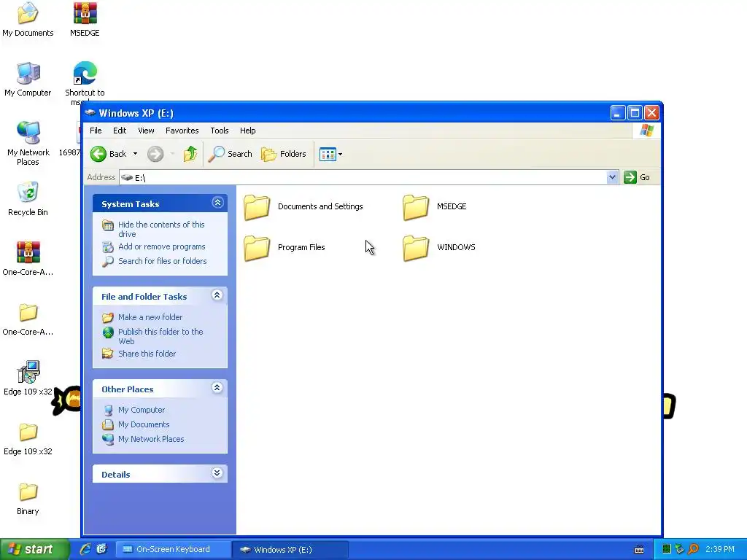Collapse the Other Places panel
The height and width of the screenshot is (560, 747).
tap(217, 388)
